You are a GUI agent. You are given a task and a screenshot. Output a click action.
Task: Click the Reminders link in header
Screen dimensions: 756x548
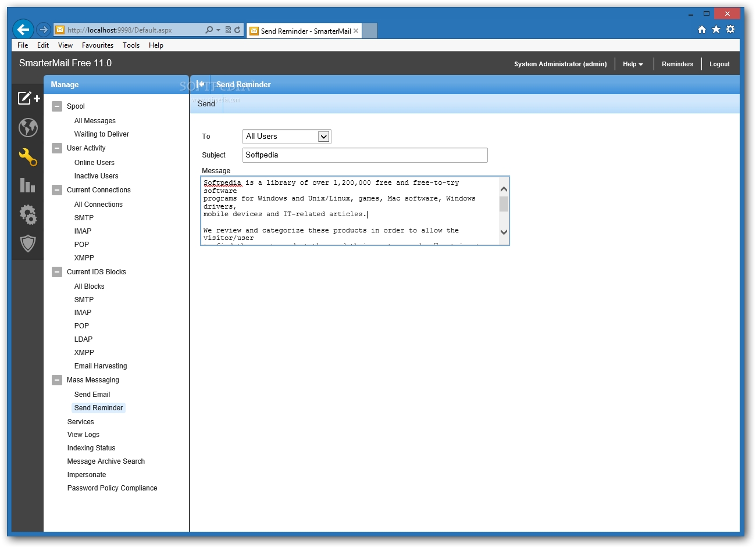677,64
